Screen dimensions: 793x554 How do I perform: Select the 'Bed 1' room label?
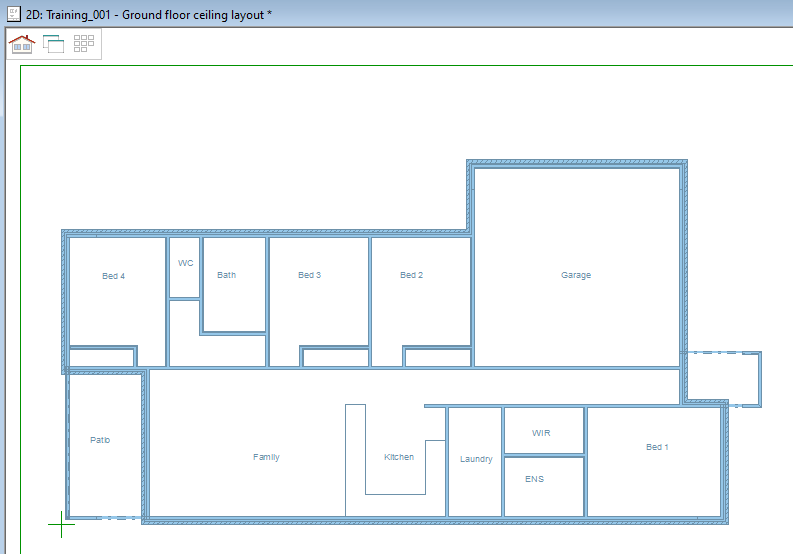coord(657,447)
